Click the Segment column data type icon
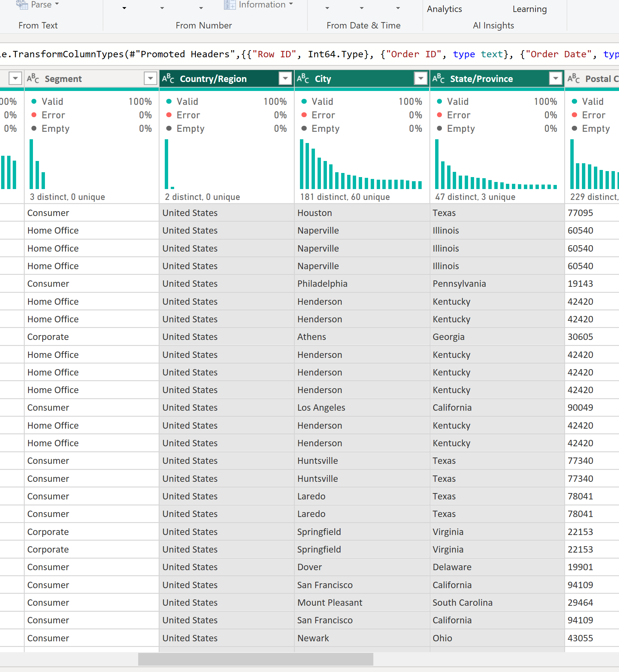The image size is (619, 672). 33,79
